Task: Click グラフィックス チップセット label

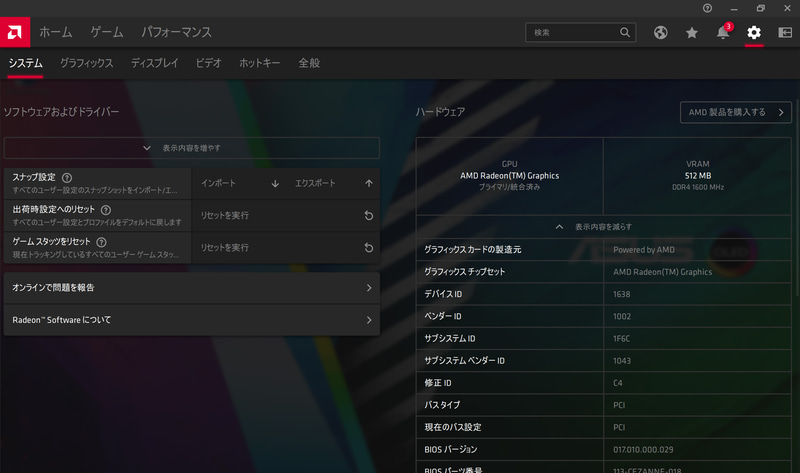Action: 464,272
